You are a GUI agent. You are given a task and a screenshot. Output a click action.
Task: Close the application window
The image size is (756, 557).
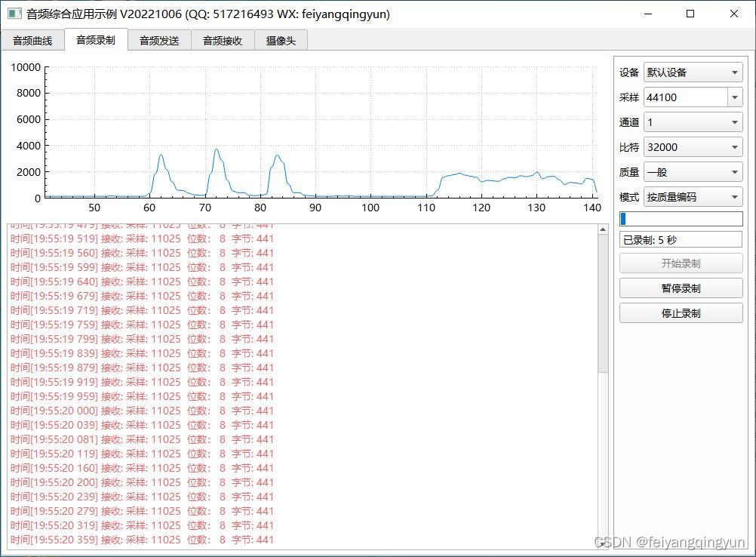click(734, 14)
